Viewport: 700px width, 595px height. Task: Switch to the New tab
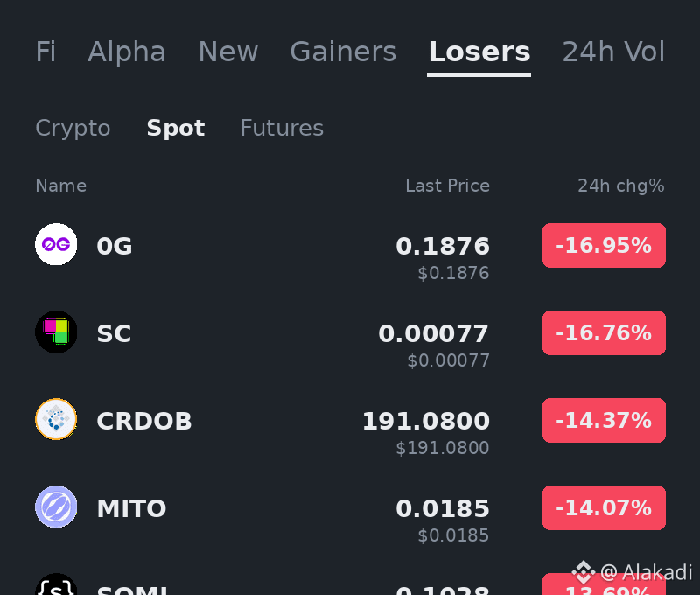(x=228, y=52)
